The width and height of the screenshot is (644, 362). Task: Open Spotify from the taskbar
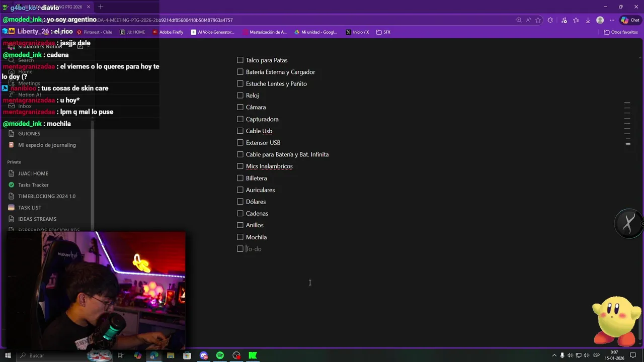coord(220,355)
